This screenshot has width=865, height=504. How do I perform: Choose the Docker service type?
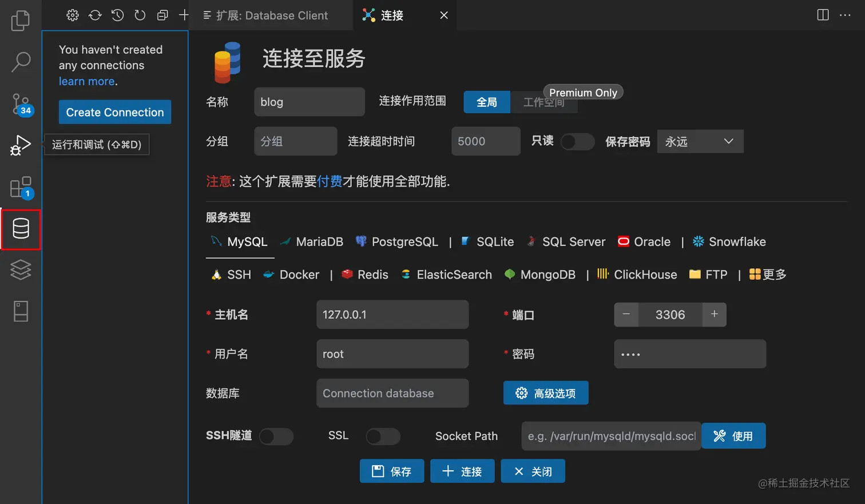(291, 275)
